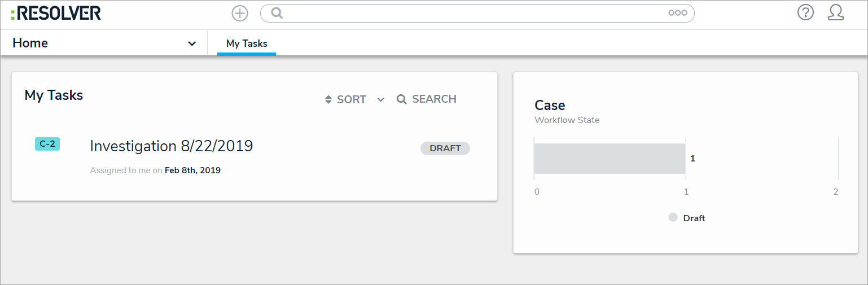Click the DRAFT status badge
Image resolution: width=868 pixels, height=285 pixels.
(445, 148)
